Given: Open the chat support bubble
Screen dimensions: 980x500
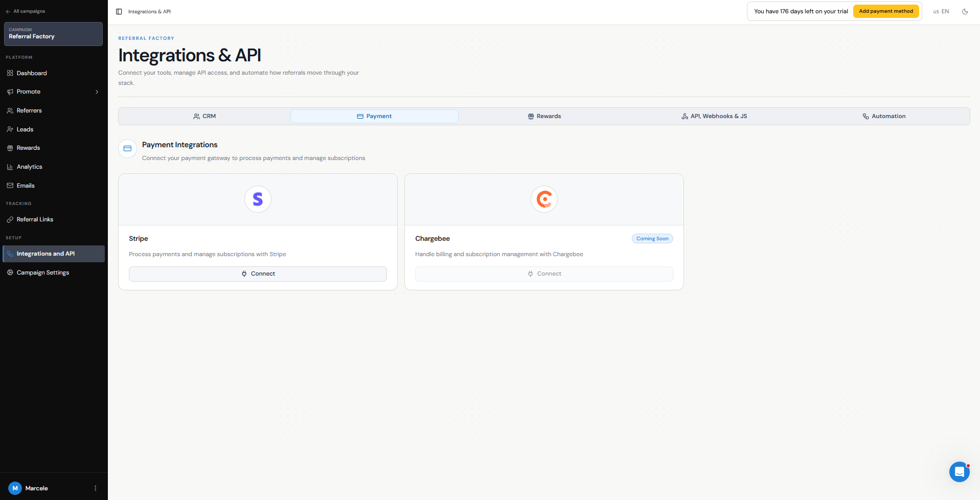Looking at the screenshot, I should (960, 472).
